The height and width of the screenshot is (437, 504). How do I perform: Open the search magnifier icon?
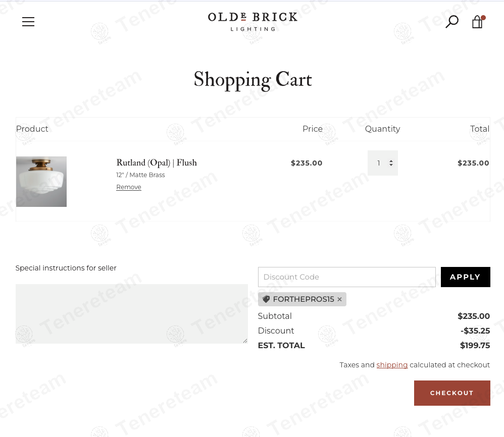451,22
